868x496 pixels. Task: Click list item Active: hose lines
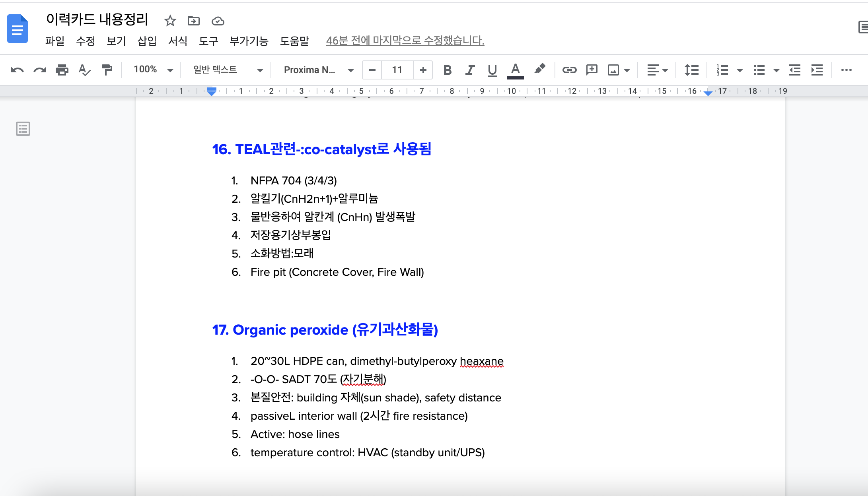click(295, 434)
